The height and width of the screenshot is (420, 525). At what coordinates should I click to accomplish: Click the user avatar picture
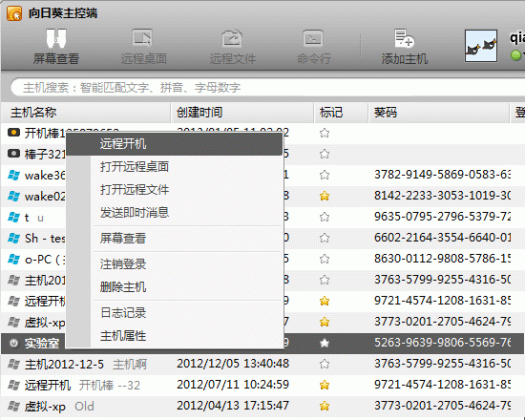pos(481,46)
